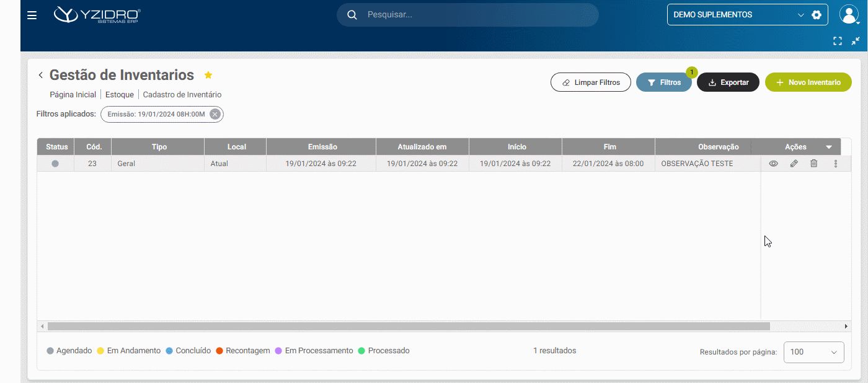The height and width of the screenshot is (383, 868).
Task: Click the collapse view arrows icon
Action: [x=856, y=41]
